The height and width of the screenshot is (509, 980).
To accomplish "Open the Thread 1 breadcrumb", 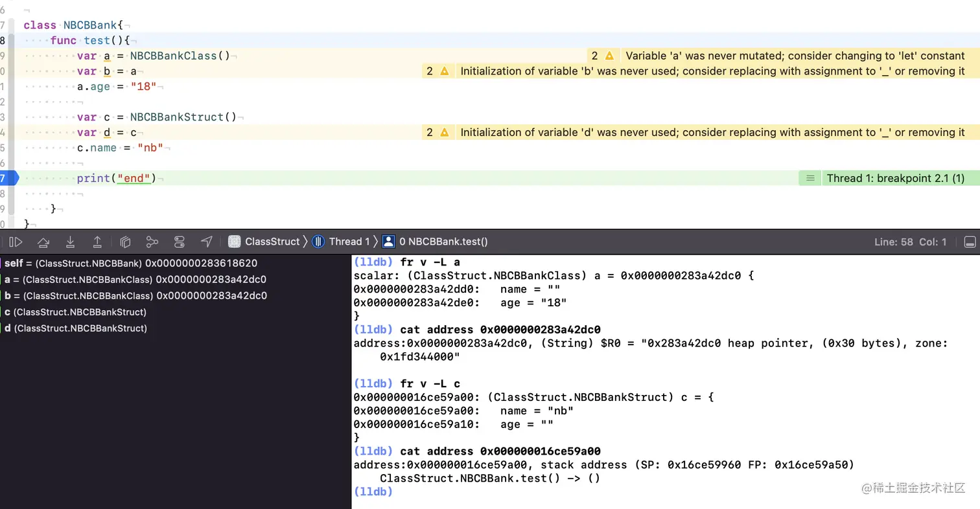I will click(341, 242).
